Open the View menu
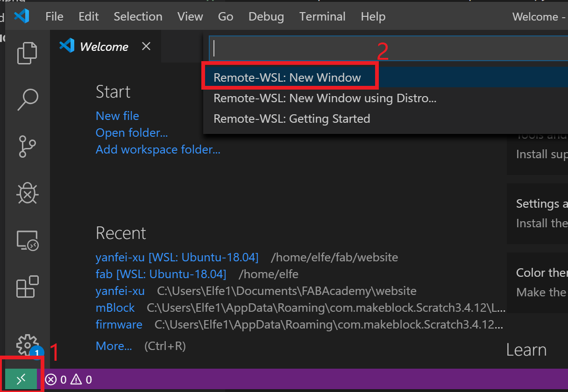 (x=190, y=17)
